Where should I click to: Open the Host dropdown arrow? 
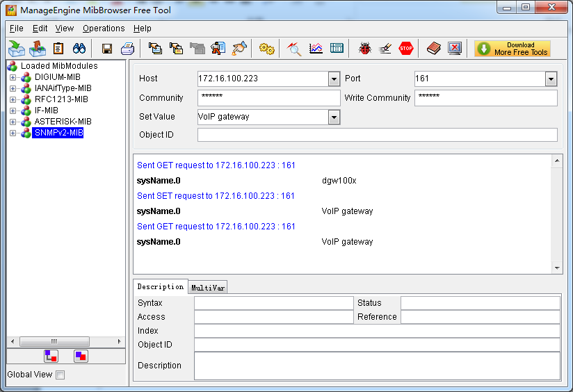click(334, 79)
